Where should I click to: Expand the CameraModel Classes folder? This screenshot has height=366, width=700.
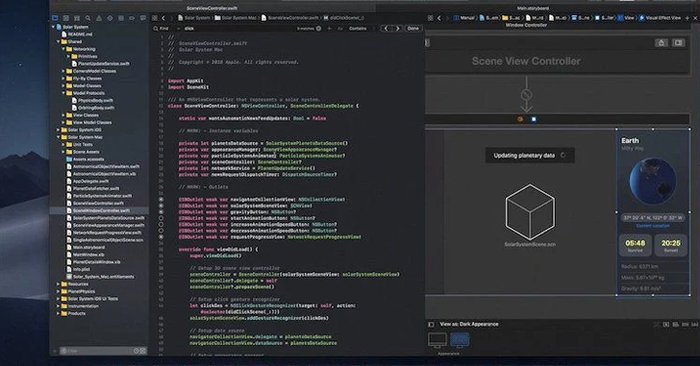(63, 71)
